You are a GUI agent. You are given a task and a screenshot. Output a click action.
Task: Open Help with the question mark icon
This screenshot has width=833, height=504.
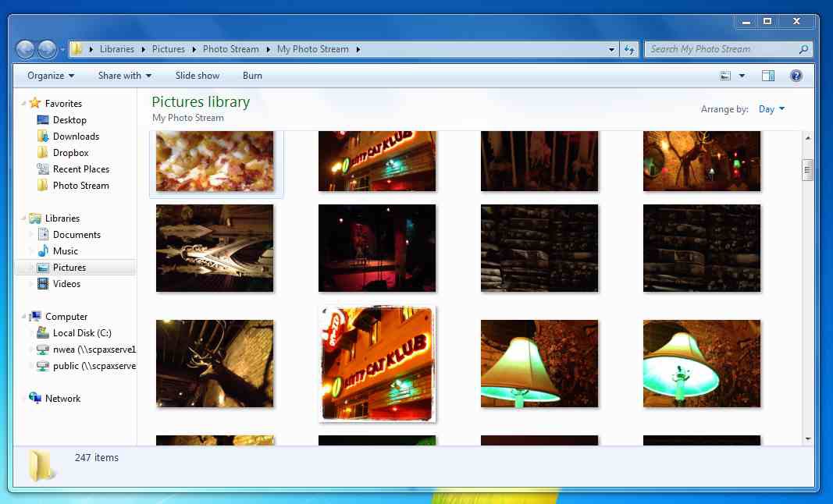(796, 76)
